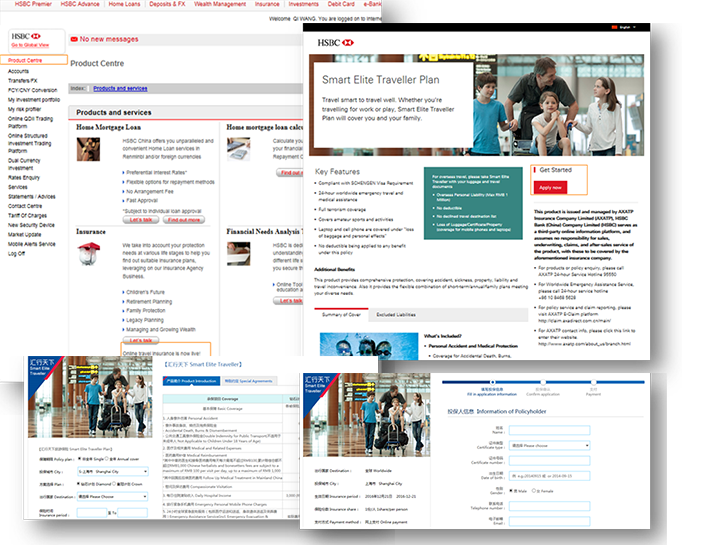Open Statements / Advices in the sidebar
Viewport: 726px width, 545px height.
click(x=31, y=197)
